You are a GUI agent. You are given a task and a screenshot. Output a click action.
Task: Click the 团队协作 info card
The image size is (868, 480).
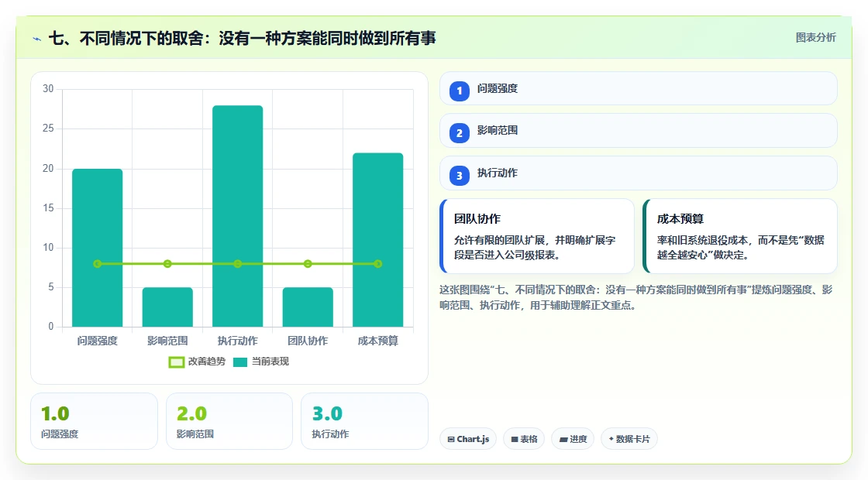tap(537, 236)
